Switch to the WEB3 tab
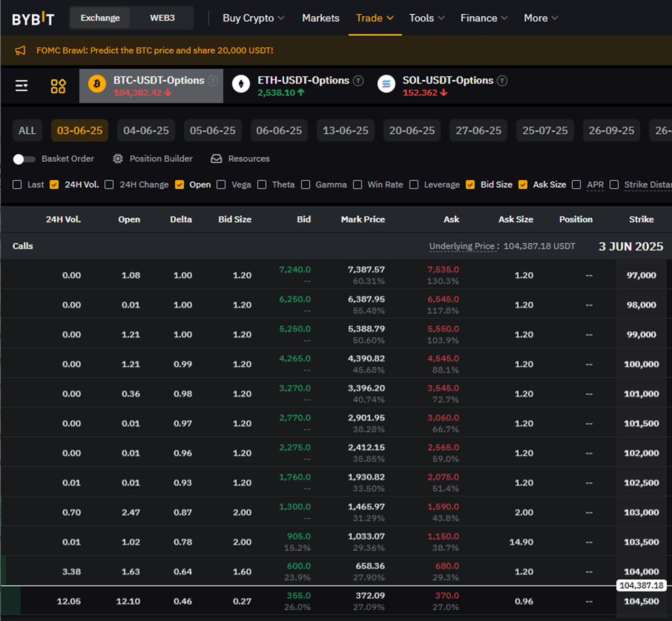 pos(162,18)
